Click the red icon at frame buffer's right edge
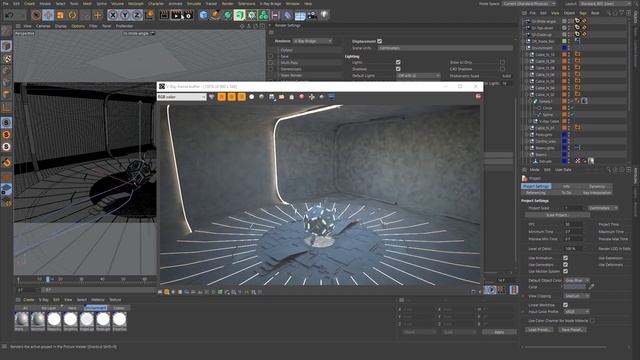Viewport: 640px width, 360px height. [478, 97]
